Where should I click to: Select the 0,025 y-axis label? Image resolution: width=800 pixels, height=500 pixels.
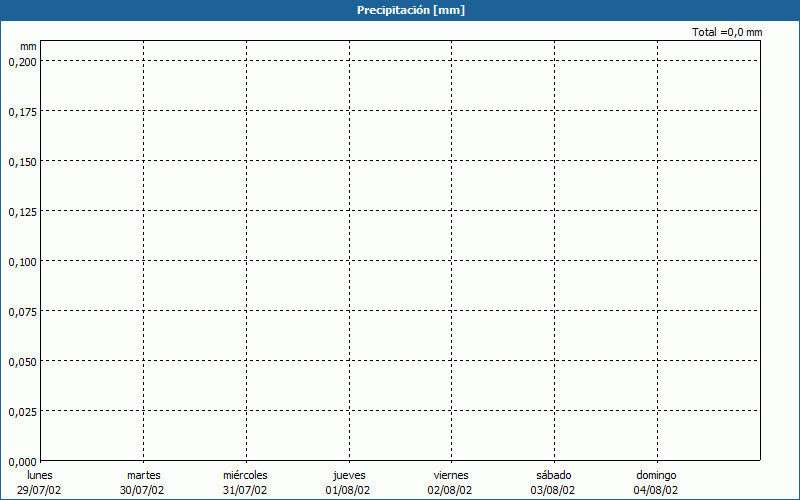(22, 412)
